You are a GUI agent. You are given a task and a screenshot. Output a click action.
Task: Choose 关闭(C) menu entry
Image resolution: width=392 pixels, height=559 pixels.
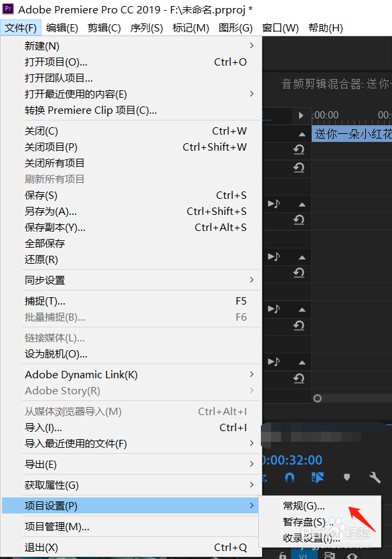131,131
